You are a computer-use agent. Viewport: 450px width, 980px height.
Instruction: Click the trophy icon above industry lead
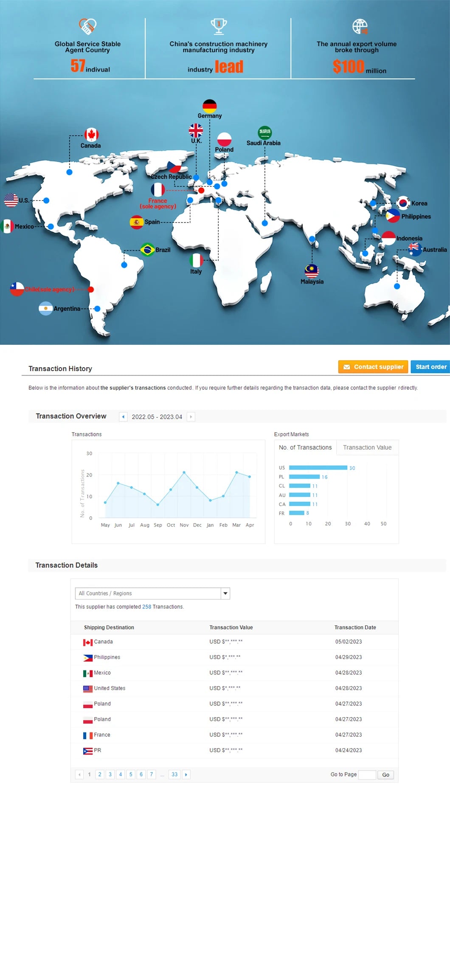219,26
